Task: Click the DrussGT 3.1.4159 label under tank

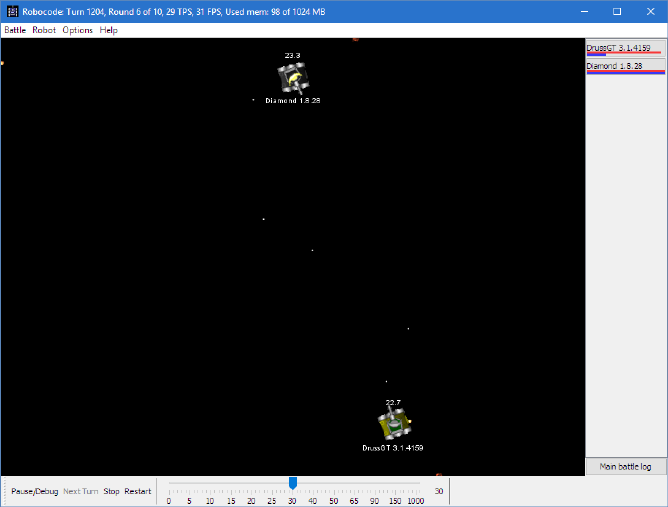Action: (x=393, y=448)
